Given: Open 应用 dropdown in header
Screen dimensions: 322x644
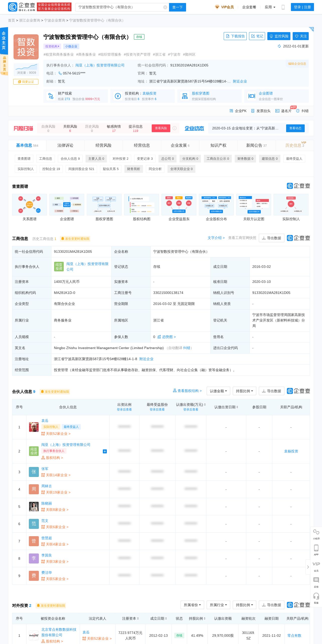Looking at the screenshot, I should click(x=270, y=7).
